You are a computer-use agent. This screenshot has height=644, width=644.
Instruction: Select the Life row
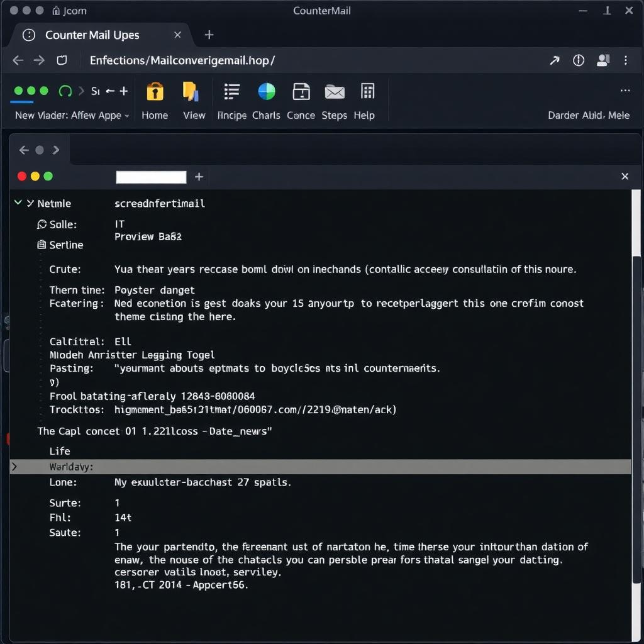[x=60, y=452]
